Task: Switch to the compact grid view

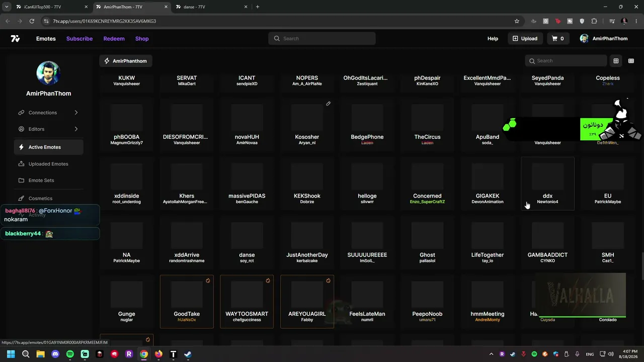Action: pos(631,61)
